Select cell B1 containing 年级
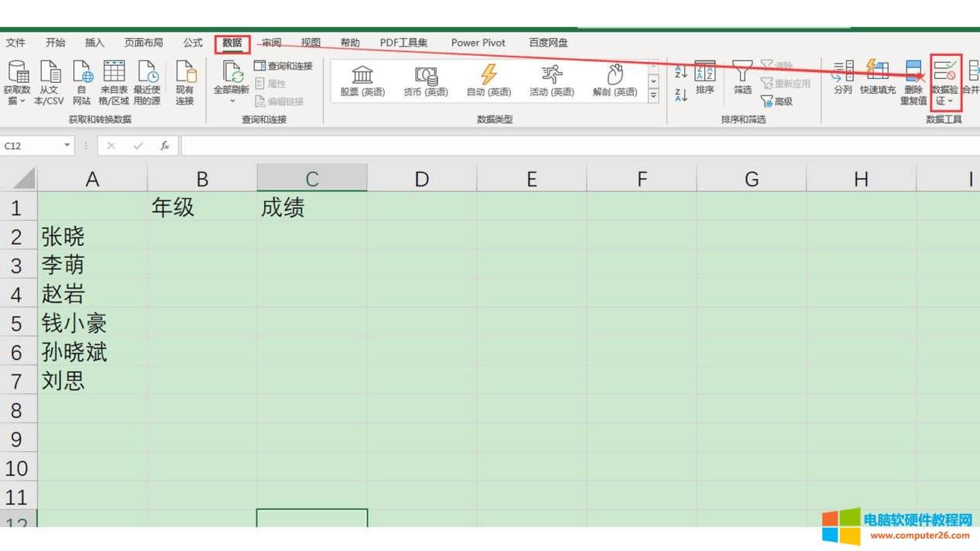The image size is (980, 551). tap(202, 207)
